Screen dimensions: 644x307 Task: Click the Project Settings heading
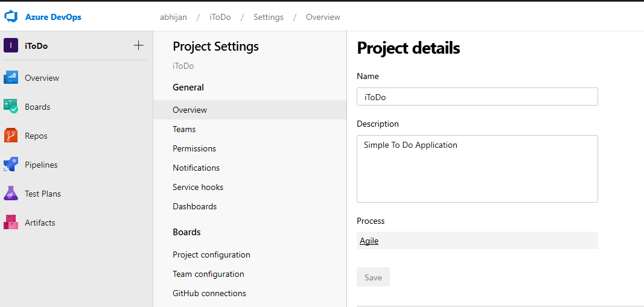coord(215,46)
